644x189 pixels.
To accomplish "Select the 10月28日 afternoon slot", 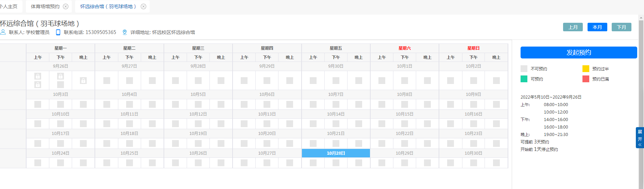I will [x=336, y=163].
